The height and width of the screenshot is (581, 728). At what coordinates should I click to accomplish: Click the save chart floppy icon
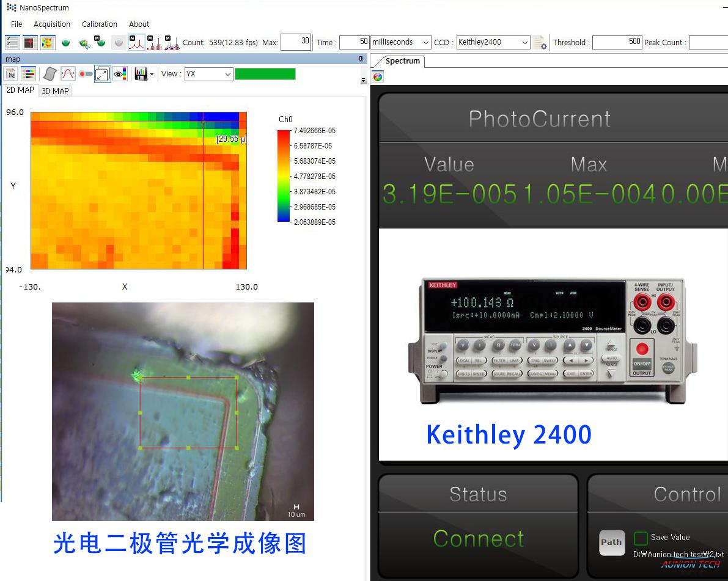point(141,74)
